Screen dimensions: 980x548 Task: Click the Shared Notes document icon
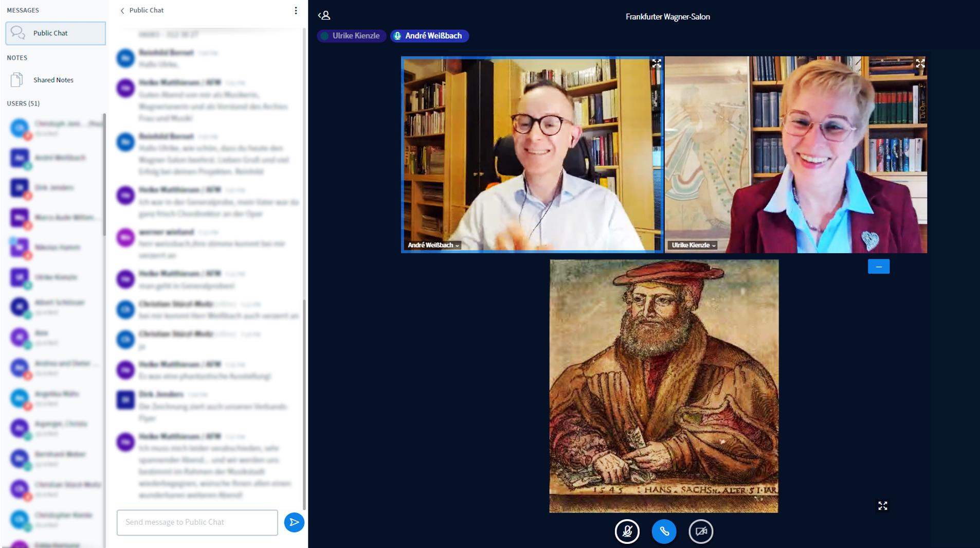click(x=17, y=80)
